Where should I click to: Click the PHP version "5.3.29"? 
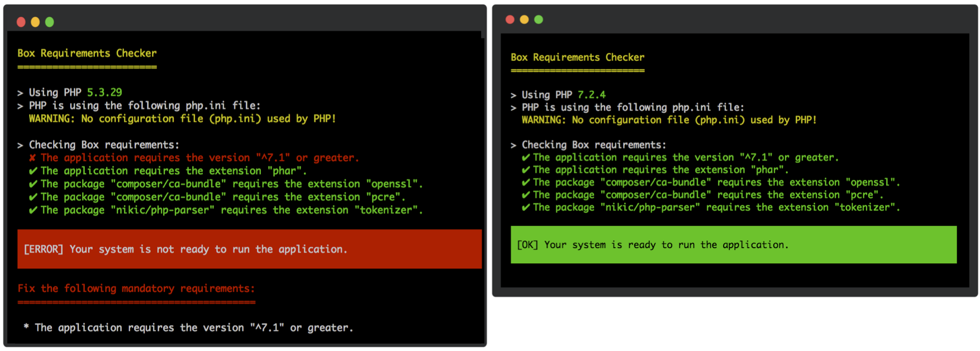click(104, 92)
